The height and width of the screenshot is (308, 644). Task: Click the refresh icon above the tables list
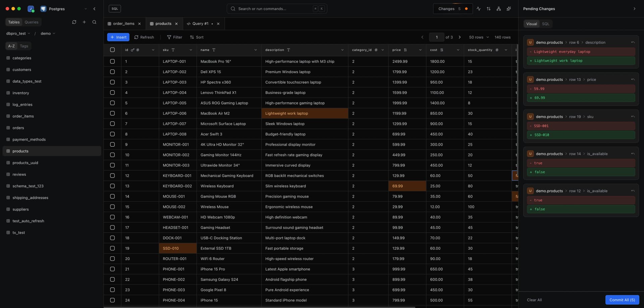point(74,22)
